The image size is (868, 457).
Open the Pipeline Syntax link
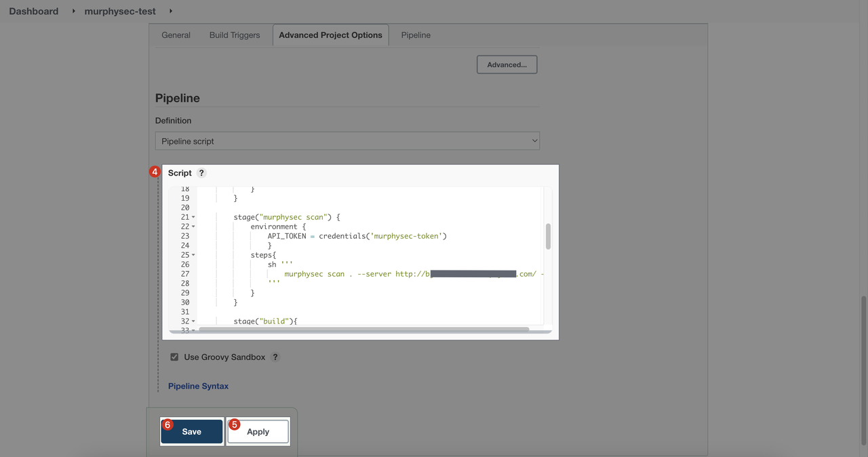click(198, 386)
